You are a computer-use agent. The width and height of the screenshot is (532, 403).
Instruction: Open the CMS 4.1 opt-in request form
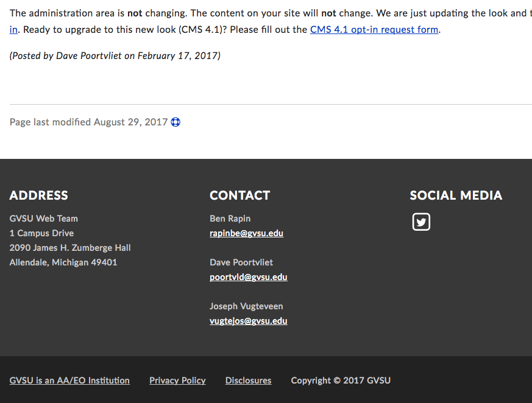pos(374,29)
